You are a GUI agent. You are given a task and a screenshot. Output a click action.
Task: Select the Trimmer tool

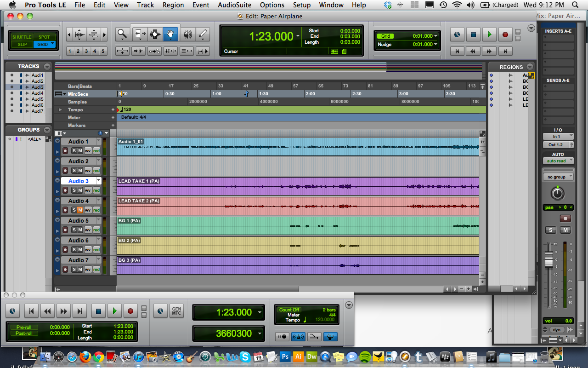point(140,34)
